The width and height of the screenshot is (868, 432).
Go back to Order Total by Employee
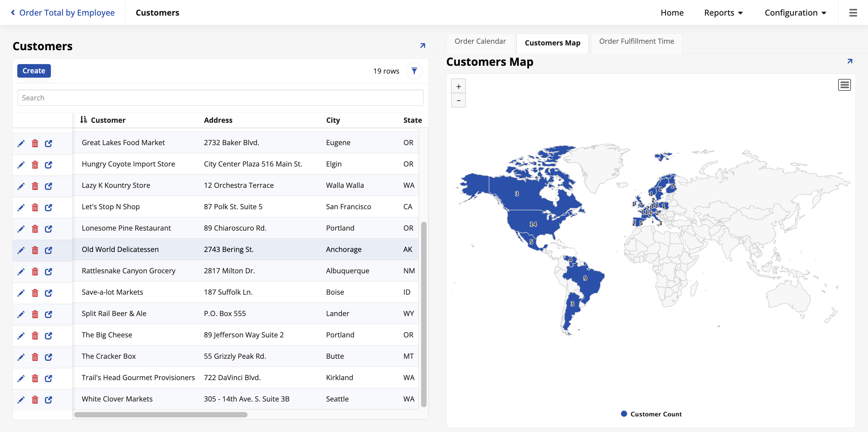[63, 13]
